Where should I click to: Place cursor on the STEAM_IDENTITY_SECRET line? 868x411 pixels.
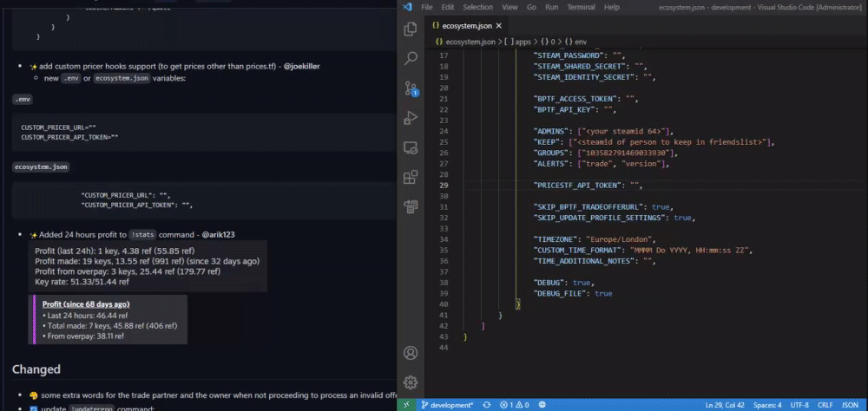click(595, 77)
